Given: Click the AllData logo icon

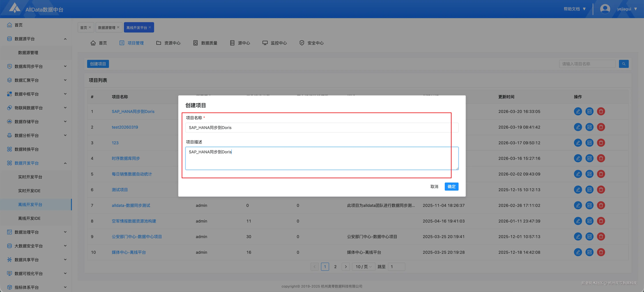Looking at the screenshot, I should point(15,8).
